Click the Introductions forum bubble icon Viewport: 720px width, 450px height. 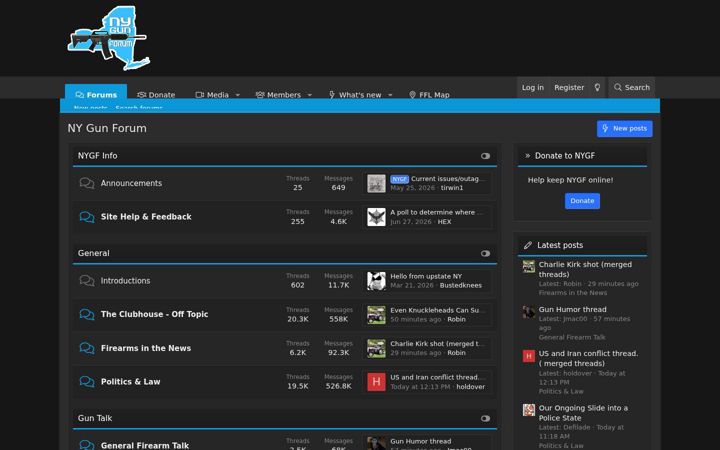[87, 281]
